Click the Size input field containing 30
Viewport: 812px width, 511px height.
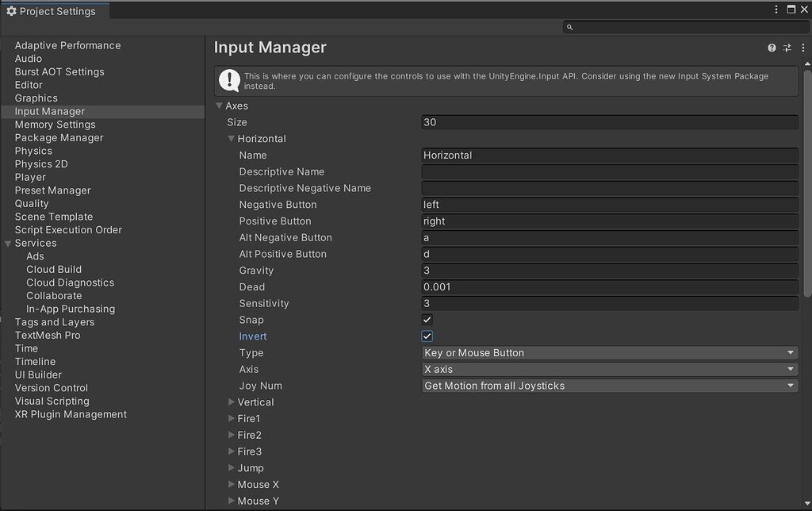(x=609, y=121)
